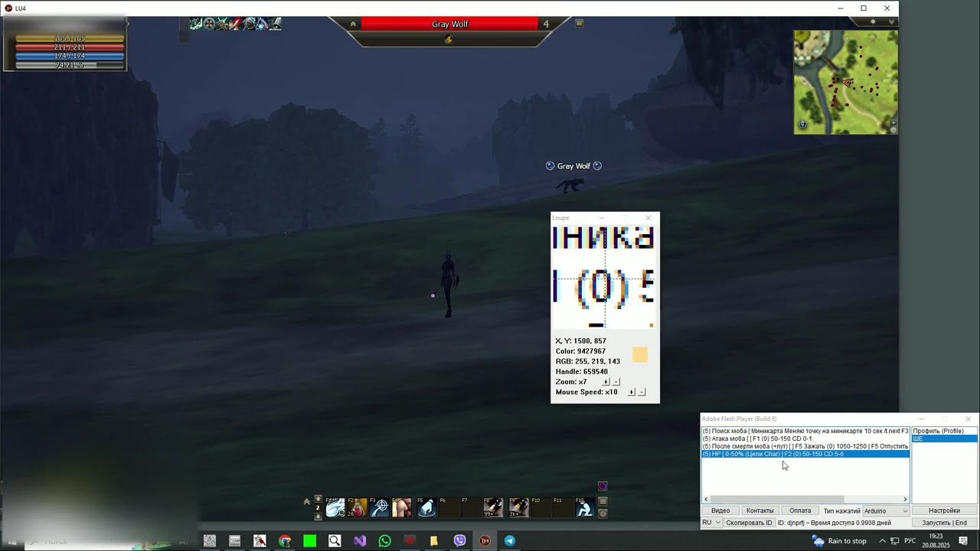The height and width of the screenshot is (551, 980).
Task: Click the 'Видео' button
Action: [720, 510]
